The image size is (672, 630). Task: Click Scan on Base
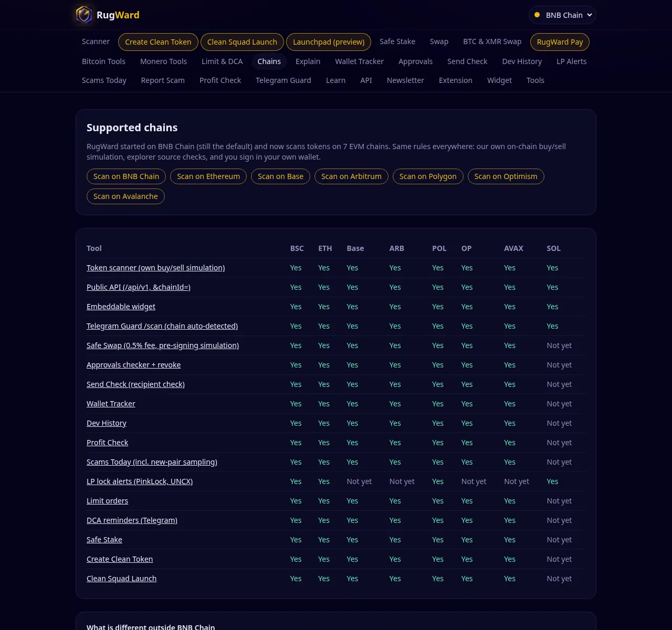click(280, 176)
